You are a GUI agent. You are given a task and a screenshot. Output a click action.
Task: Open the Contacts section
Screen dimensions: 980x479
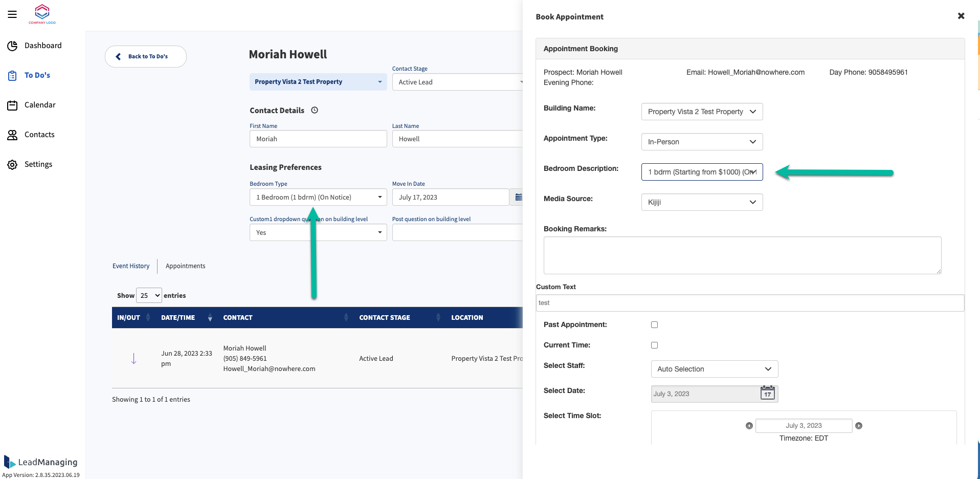point(39,135)
